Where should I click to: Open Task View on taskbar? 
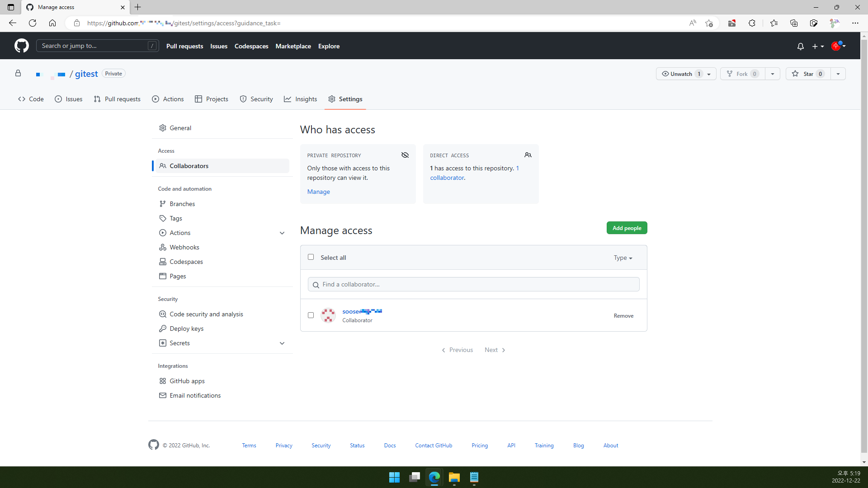tap(414, 477)
